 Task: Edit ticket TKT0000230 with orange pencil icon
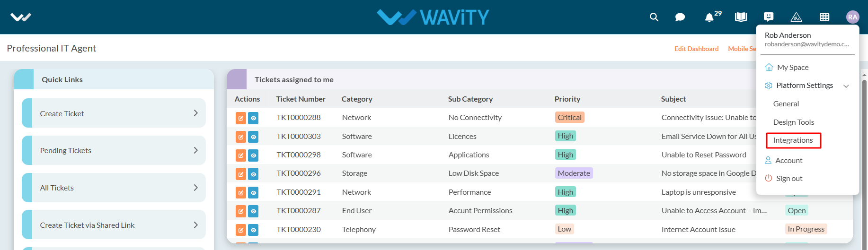240,230
